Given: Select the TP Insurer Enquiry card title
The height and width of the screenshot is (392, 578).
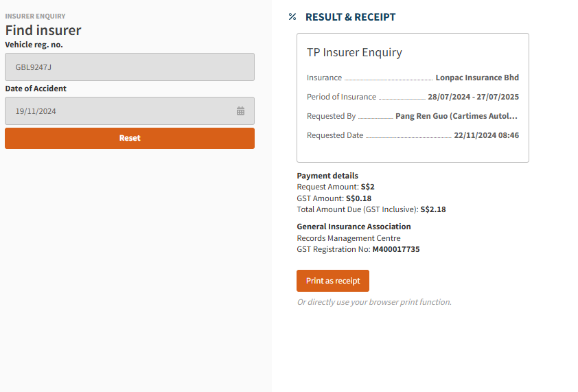Looking at the screenshot, I should click(x=354, y=52).
